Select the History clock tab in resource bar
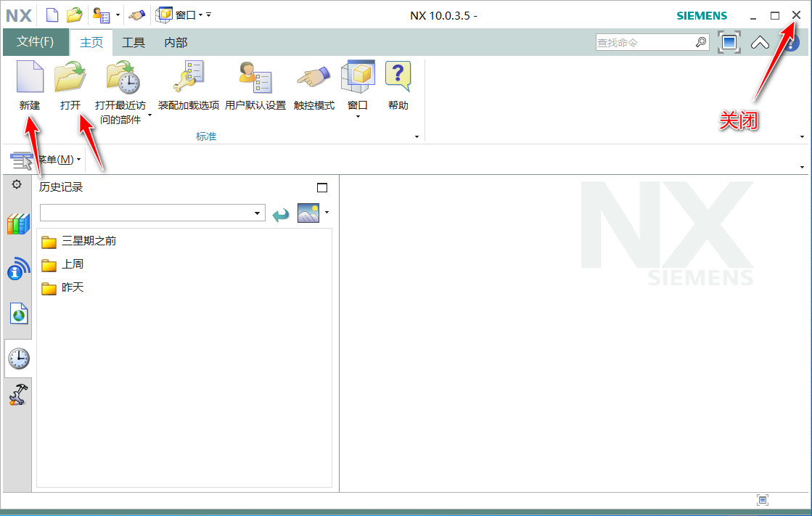 [x=19, y=359]
